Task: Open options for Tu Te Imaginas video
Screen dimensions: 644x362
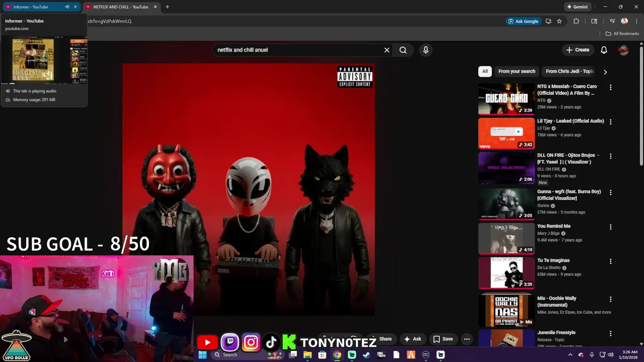Action: 610,261
